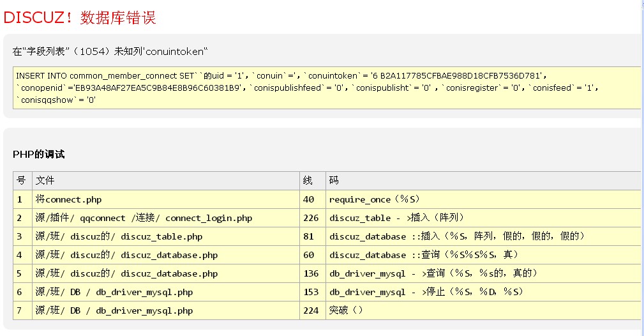
Task: Click the unknown column 'conuintoken' error message
Action: tap(110, 51)
